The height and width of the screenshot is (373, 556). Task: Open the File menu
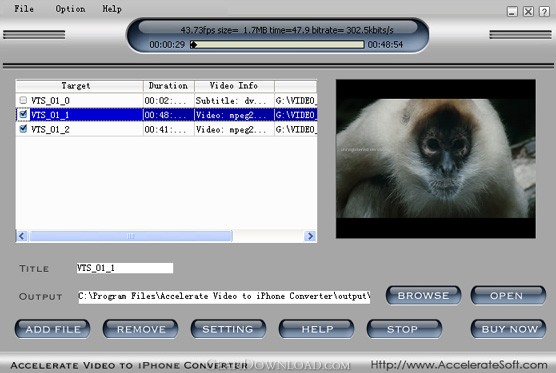coord(24,9)
